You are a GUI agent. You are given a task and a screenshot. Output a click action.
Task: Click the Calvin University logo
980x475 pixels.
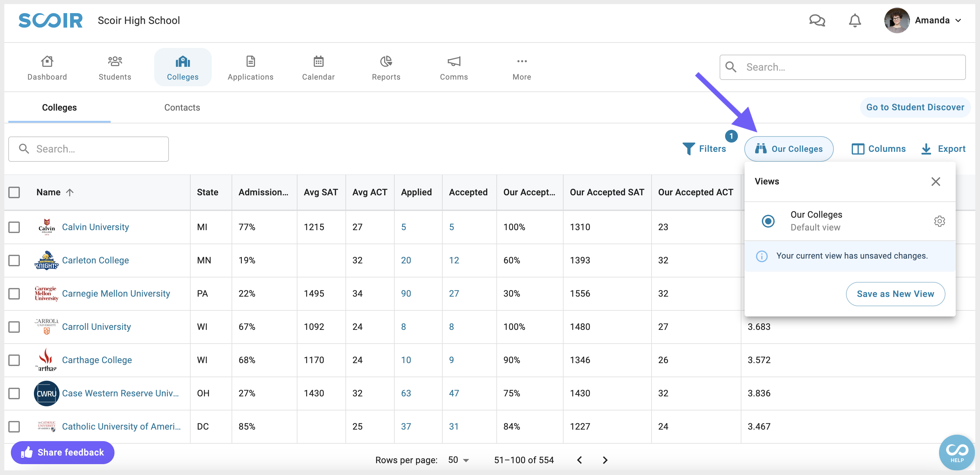coord(46,227)
